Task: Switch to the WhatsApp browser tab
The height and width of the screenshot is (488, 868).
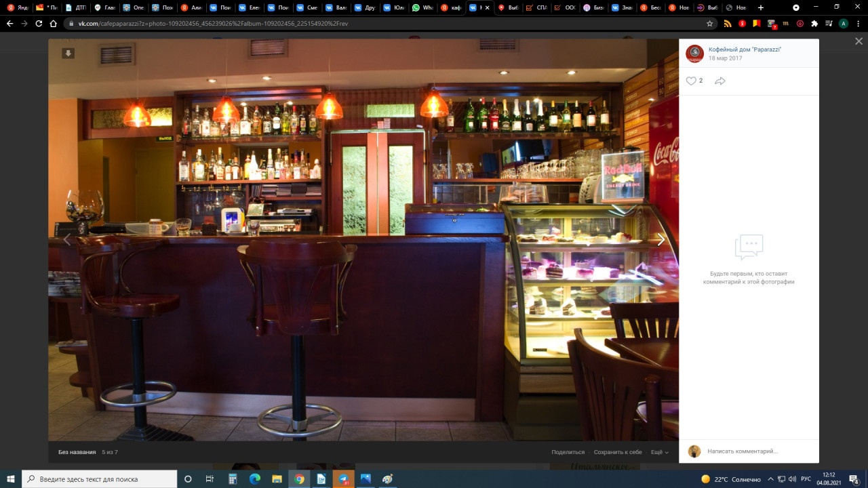Action: coord(422,7)
